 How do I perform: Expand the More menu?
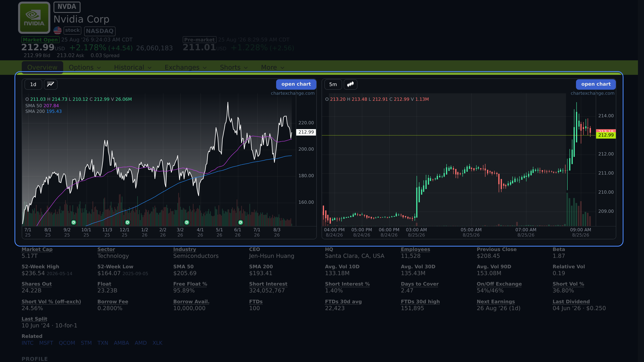(x=272, y=67)
